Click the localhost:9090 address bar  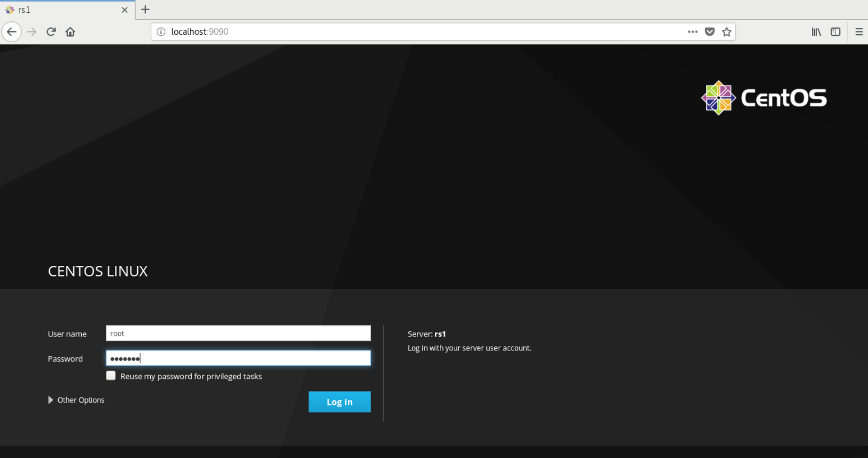click(x=417, y=32)
